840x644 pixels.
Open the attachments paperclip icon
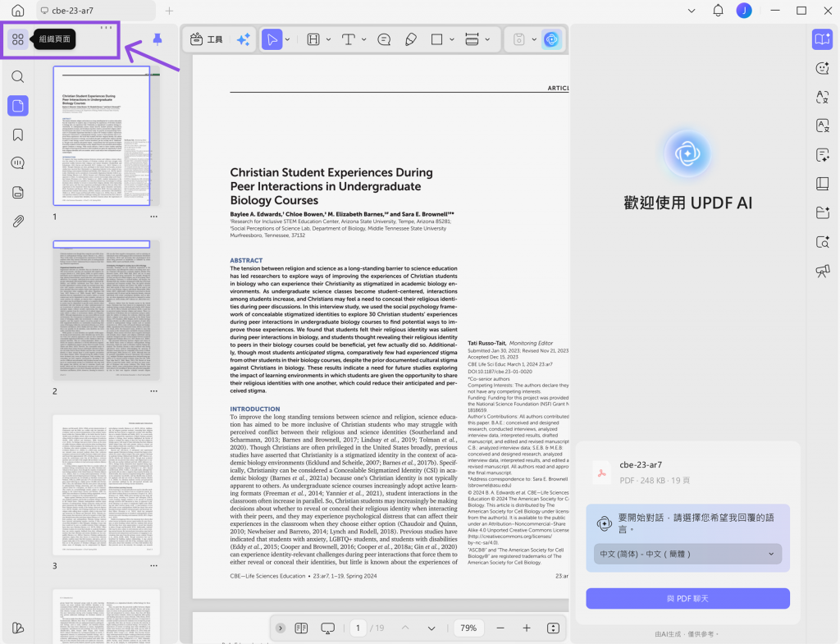[x=18, y=222]
